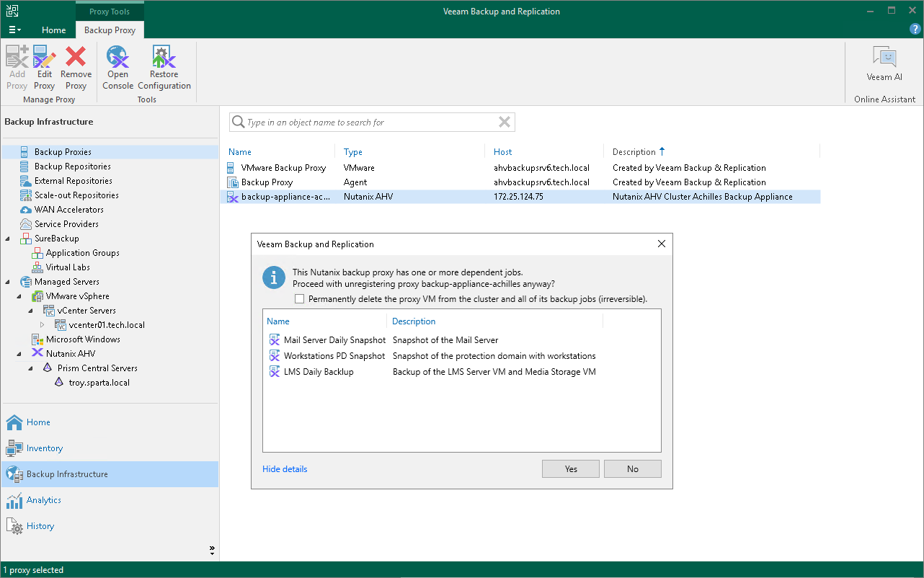The width and height of the screenshot is (924, 578).
Task: Cancel unregistering with the No button
Action: tap(633, 469)
